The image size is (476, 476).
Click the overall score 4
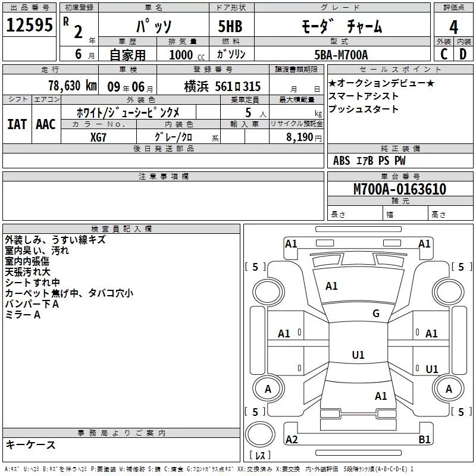(453, 27)
